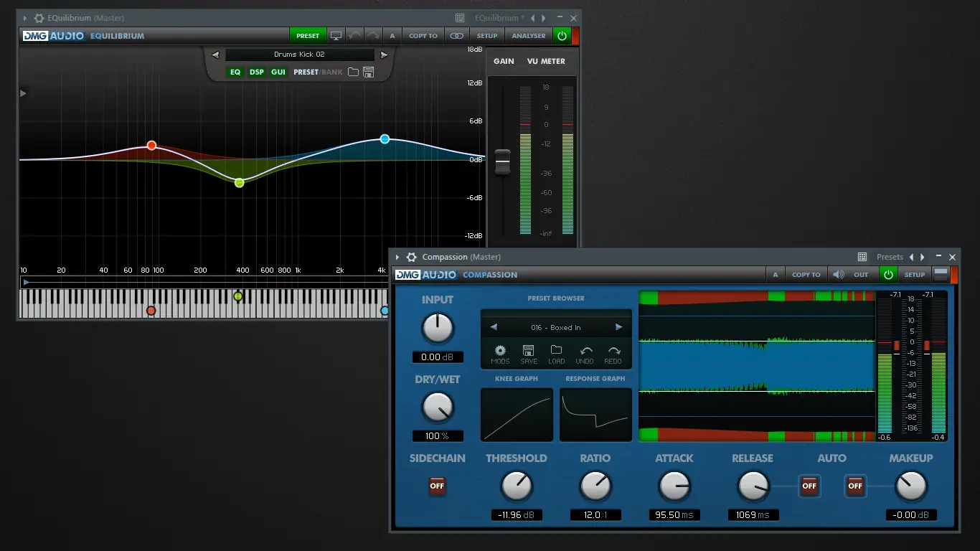The width and height of the screenshot is (980, 551).
Task: Click the Drums Kick 02 preset name
Action: [x=299, y=55]
